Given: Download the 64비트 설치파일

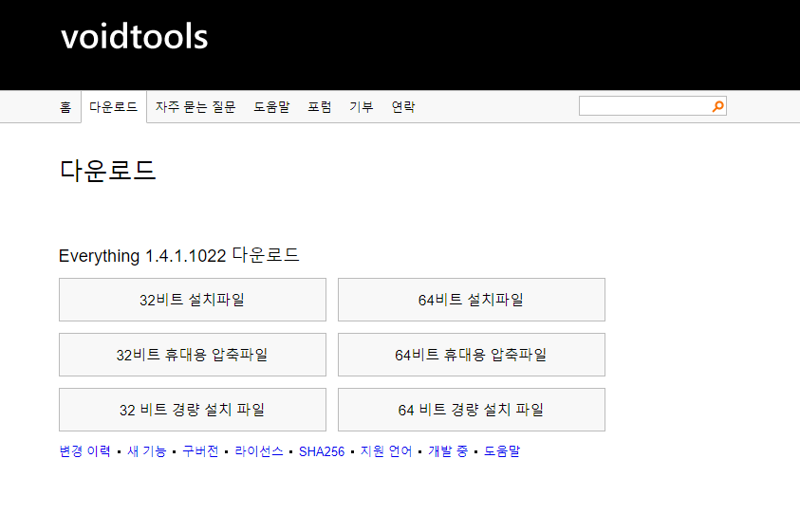Looking at the screenshot, I should [x=472, y=300].
